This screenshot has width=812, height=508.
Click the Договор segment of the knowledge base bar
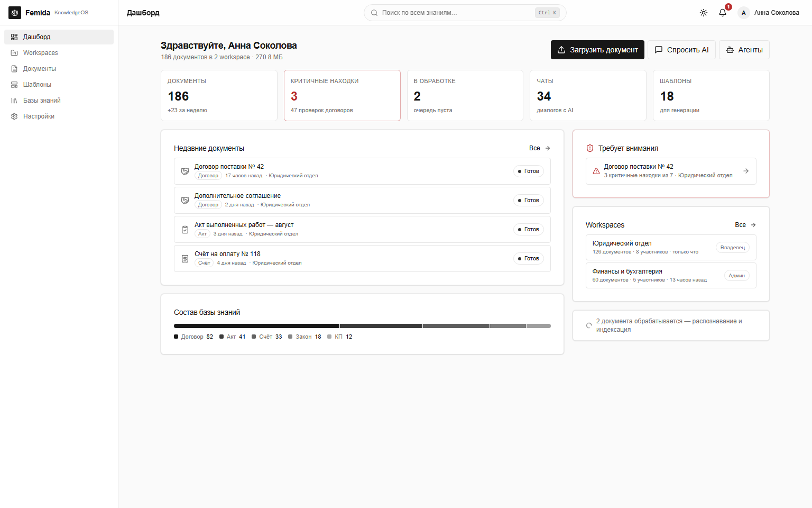tap(256, 326)
